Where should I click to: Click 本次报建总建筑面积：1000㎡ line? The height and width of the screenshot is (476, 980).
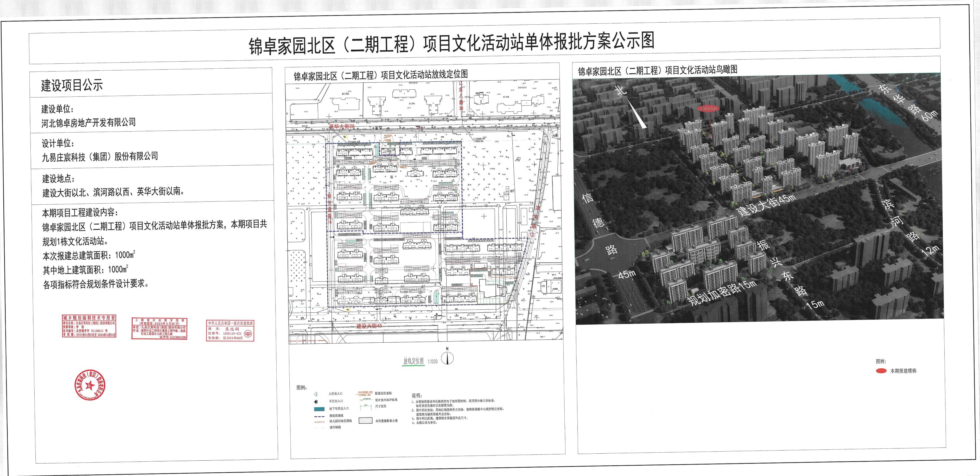89,255
